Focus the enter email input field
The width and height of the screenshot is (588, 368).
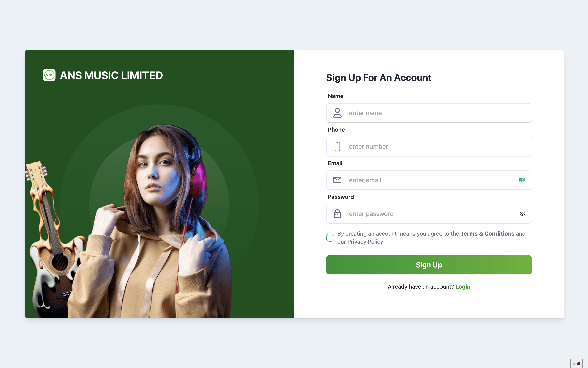click(x=429, y=180)
